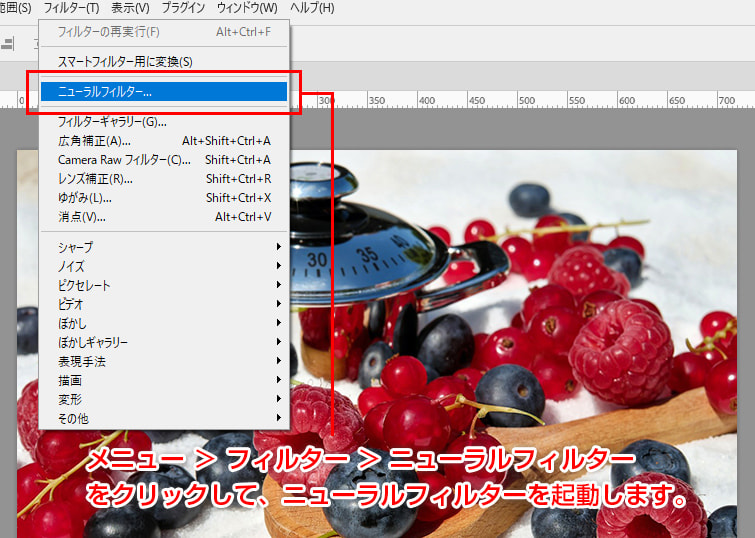Expand the 描画 submenu
The height and width of the screenshot is (538, 755).
pyautogui.click(x=164, y=380)
